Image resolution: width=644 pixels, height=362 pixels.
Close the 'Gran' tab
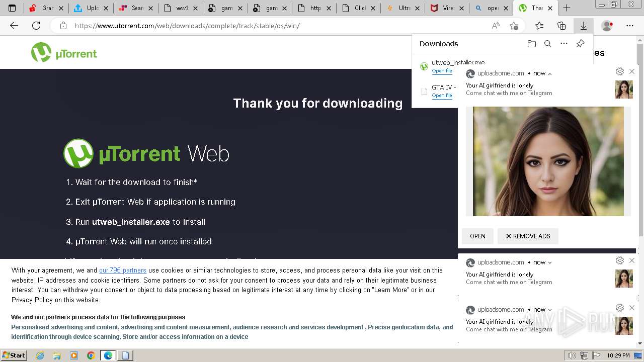click(x=61, y=8)
